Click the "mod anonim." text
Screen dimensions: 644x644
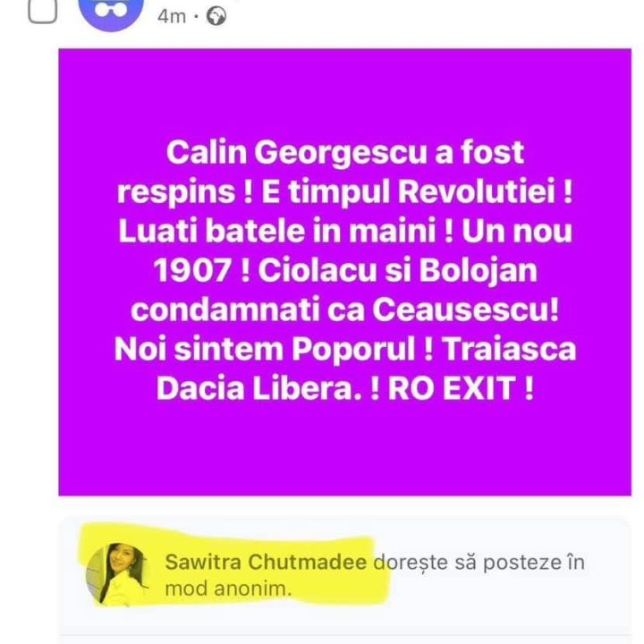pyautogui.click(x=228, y=589)
